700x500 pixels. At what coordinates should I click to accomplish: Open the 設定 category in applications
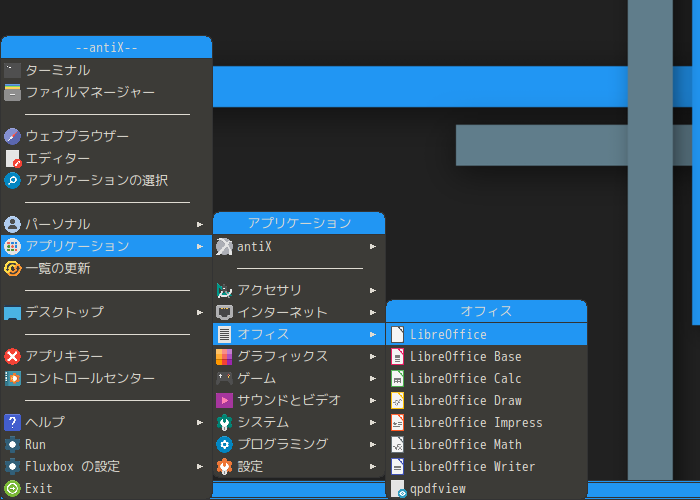[299, 467]
